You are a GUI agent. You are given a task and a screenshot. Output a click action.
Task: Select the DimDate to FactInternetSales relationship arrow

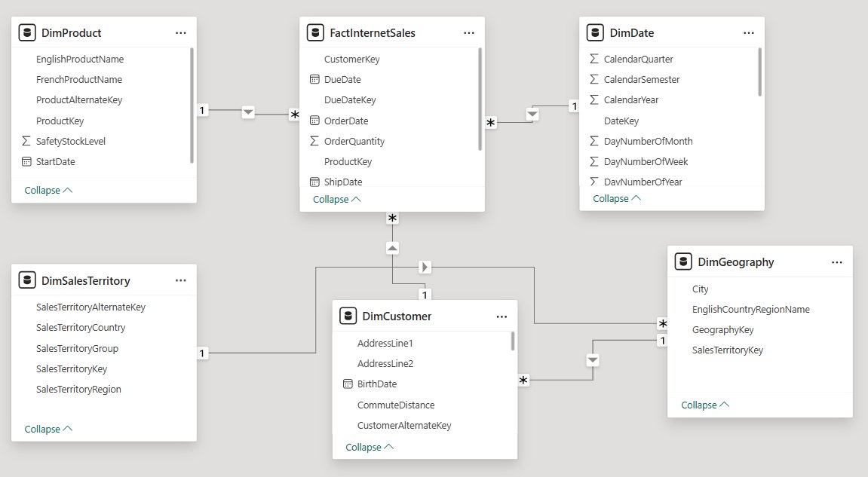tap(532, 114)
